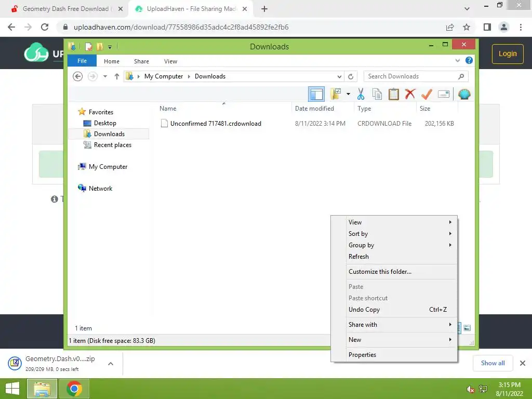Click the Rename label icon in toolbar
The height and width of the screenshot is (399, 532).
tap(444, 94)
